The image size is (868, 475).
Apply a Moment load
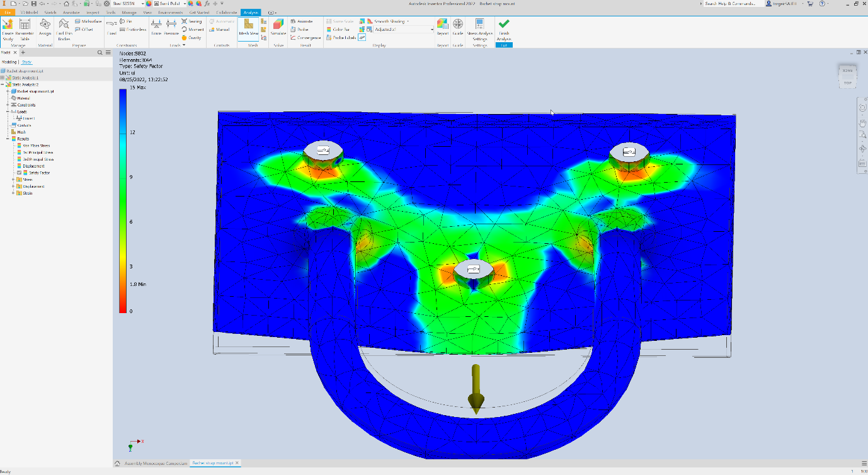click(x=193, y=30)
